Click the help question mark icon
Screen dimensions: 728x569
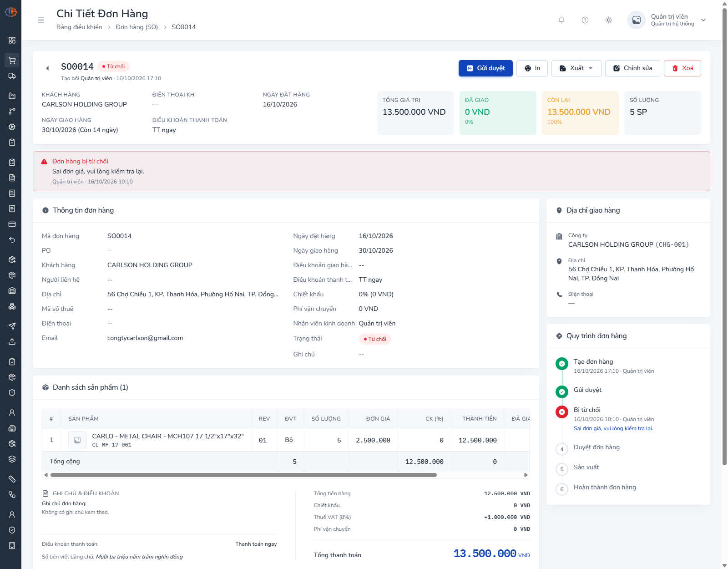(585, 20)
